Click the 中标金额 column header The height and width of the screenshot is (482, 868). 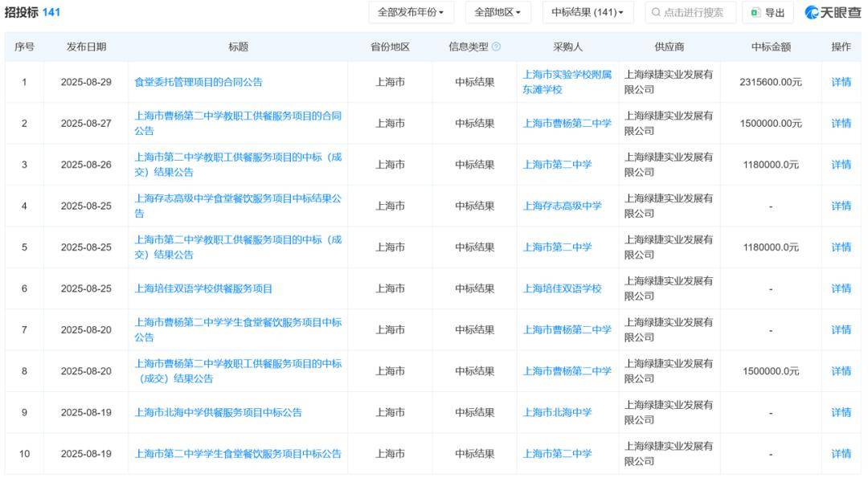(770, 47)
